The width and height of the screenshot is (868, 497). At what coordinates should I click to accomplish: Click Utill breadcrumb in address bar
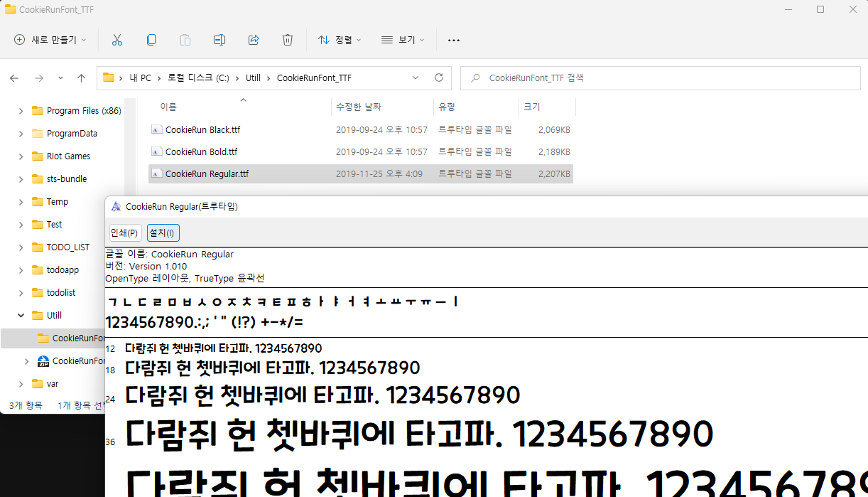(x=253, y=78)
